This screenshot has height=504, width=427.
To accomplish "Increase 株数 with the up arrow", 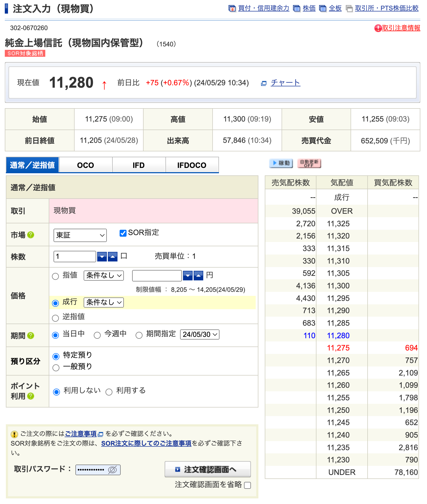I will tap(113, 257).
